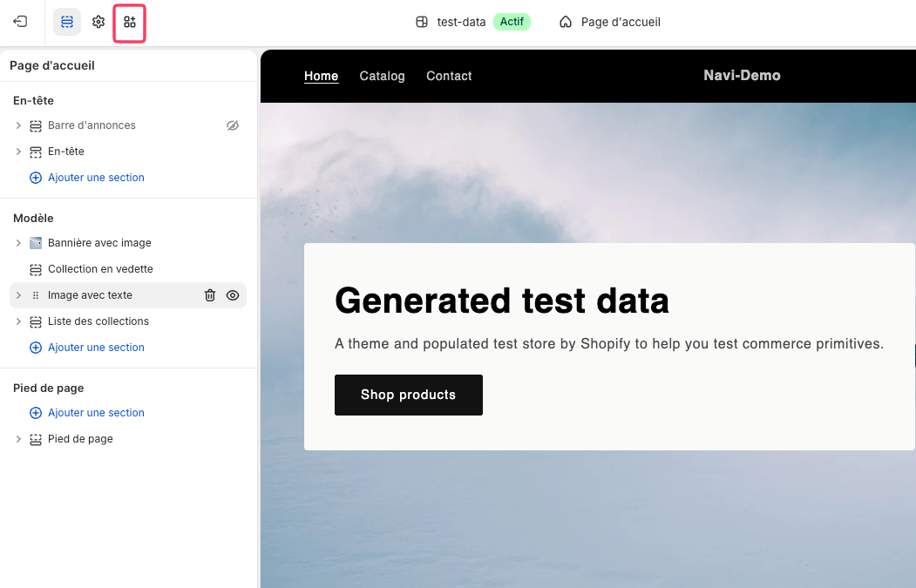Open Contact in the preview navigation
Viewport: 916px width, 588px height.
449,76
